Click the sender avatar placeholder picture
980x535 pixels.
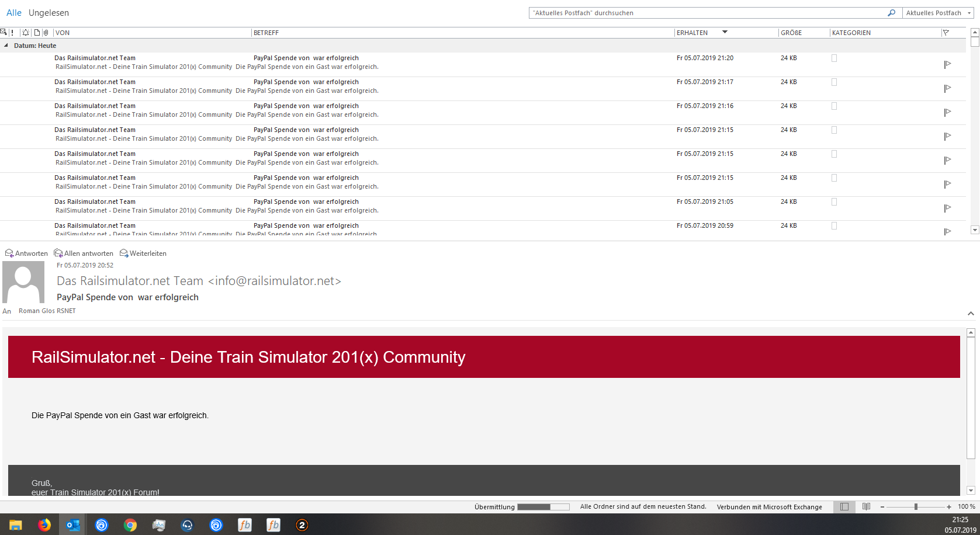(x=23, y=282)
